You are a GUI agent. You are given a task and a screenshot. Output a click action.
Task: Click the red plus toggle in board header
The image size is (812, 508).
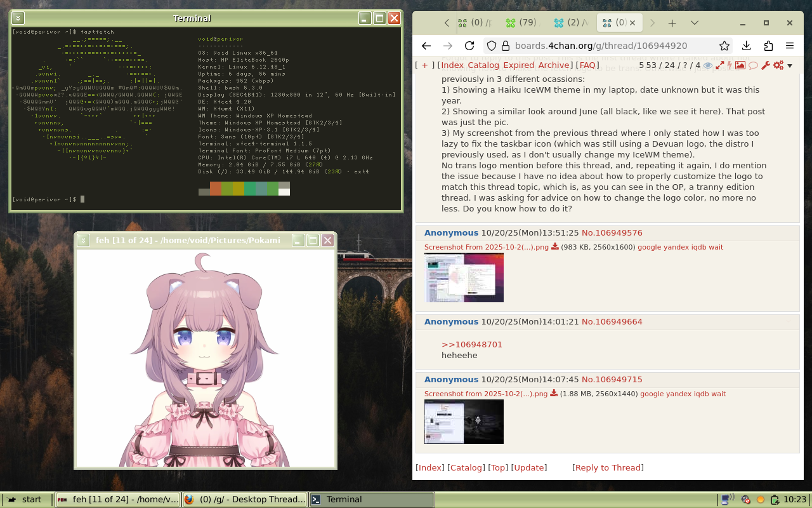click(425, 65)
